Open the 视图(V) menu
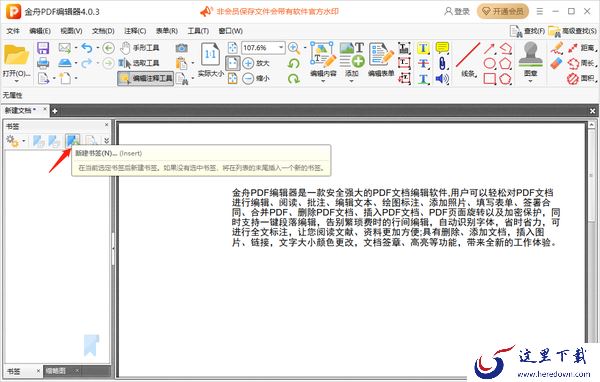The image size is (600, 382). [72, 31]
